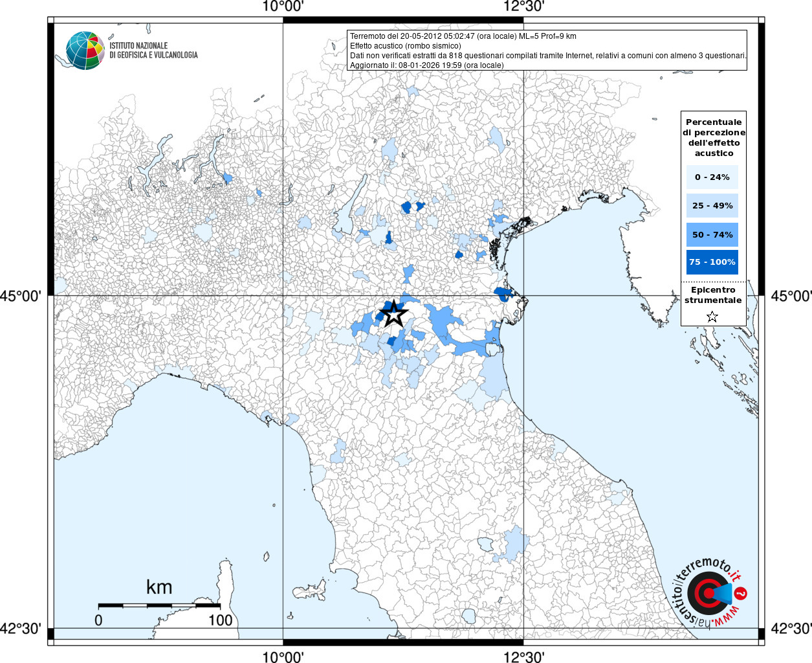The image size is (812, 663).
Task: Click the left 42°30' latitude label
Action: [21, 629]
